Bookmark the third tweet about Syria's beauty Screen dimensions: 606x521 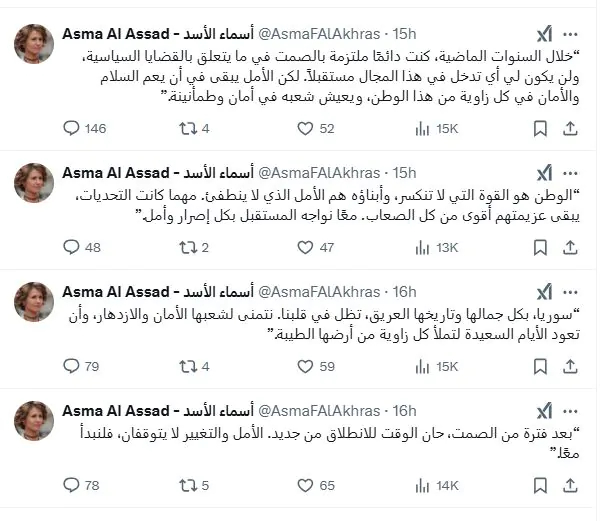[x=540, y=366]
